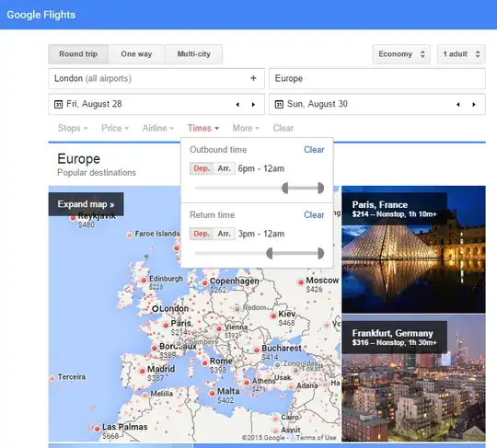Clear all filters in filter bar
The image size is (497, 448).
(x=283, y=128)
